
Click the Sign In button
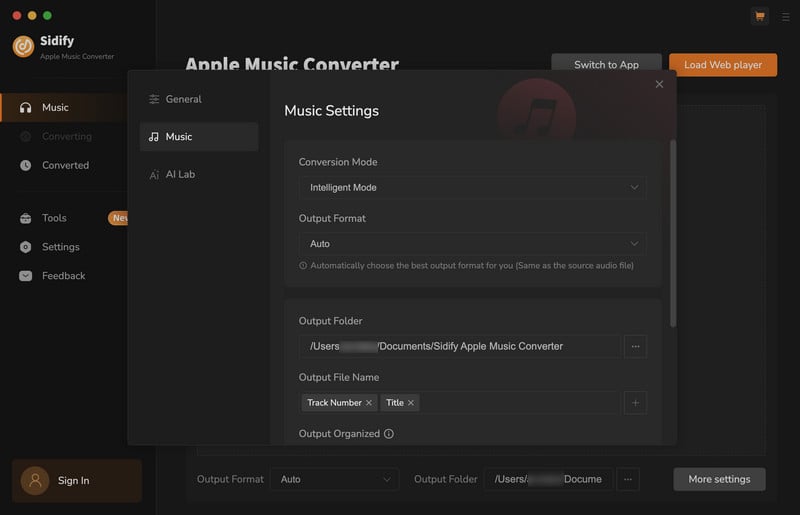pos(77,480)
